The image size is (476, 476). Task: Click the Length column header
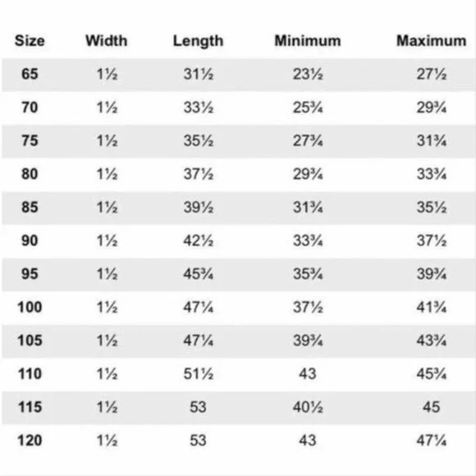click(199, 41)
